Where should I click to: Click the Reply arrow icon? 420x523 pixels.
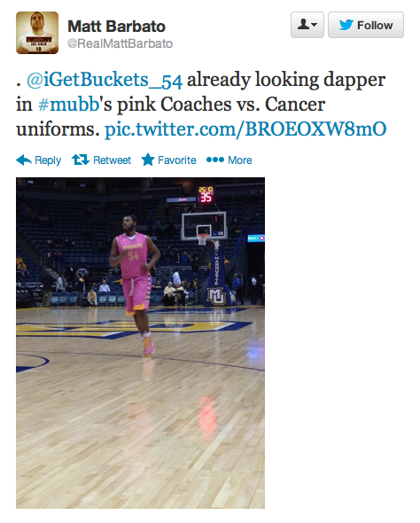coord(24,160)
